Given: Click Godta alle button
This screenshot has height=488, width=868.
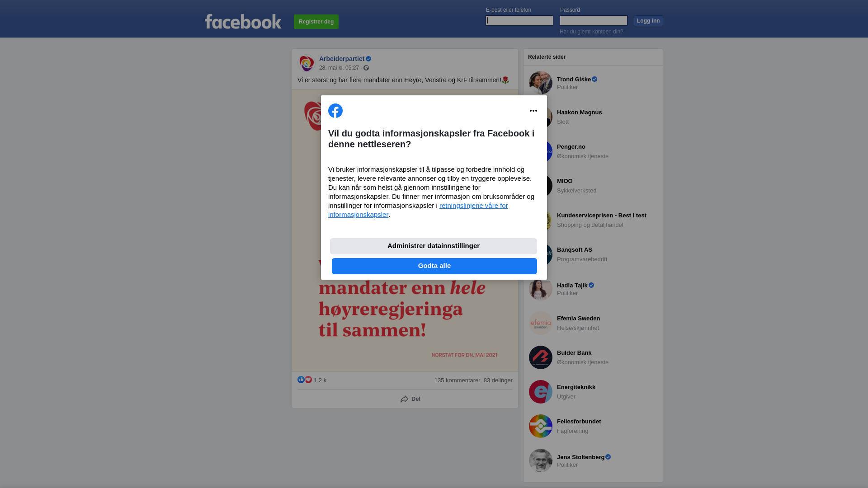Looking at the screenshot, I should (x=434, y=266).
